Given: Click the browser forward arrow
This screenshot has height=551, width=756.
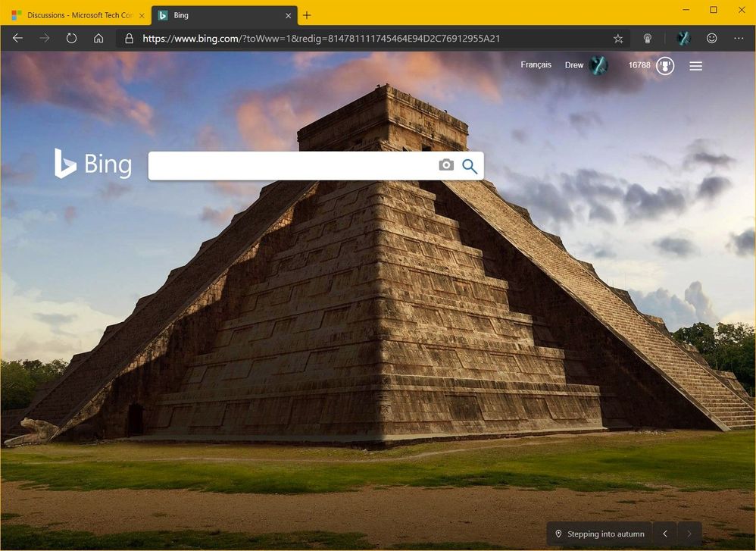Looking at the screenshot, I should [x=45, y=38].
